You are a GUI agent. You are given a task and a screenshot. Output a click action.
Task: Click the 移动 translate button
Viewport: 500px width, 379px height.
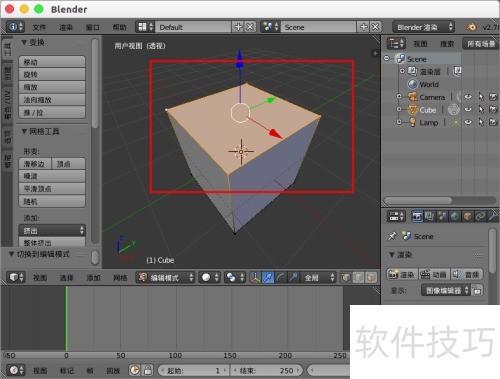coord(52,62)
